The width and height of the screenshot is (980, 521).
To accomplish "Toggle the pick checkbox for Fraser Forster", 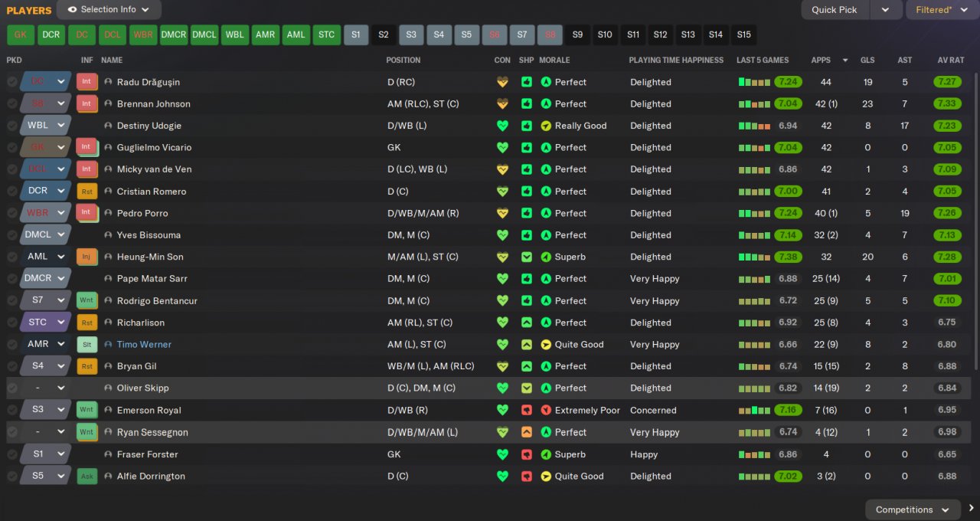I will coord(12,454).
